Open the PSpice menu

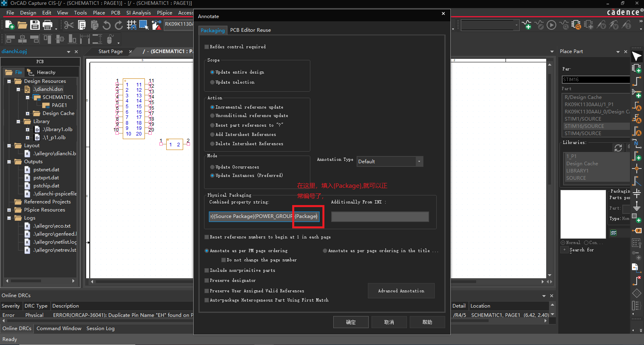(165, 12)
